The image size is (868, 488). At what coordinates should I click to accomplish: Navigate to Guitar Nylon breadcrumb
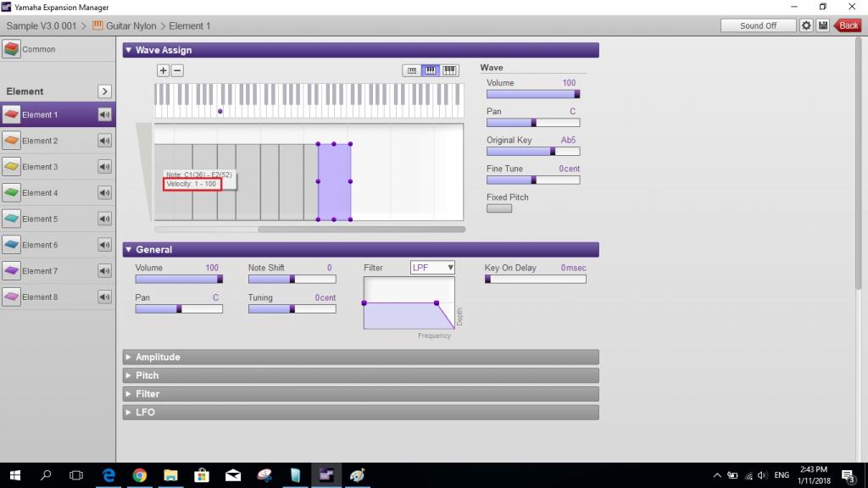[125, 26]
